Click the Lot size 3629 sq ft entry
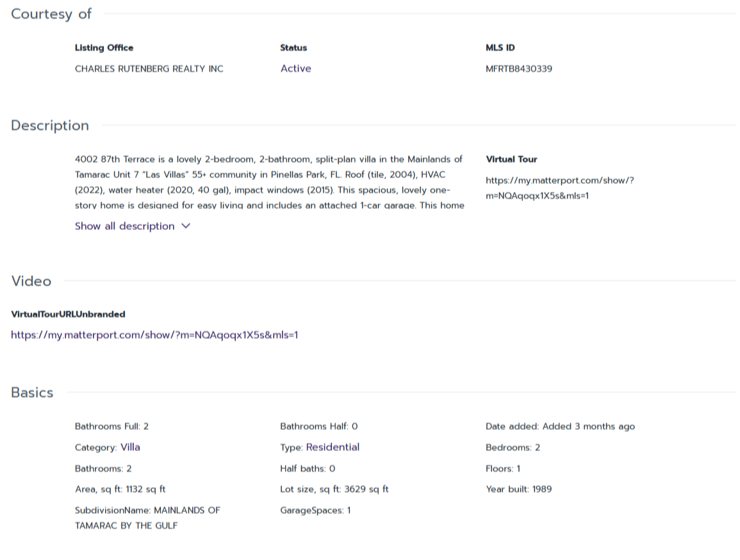Screen dimensions: 740x560 pos(334,490)
